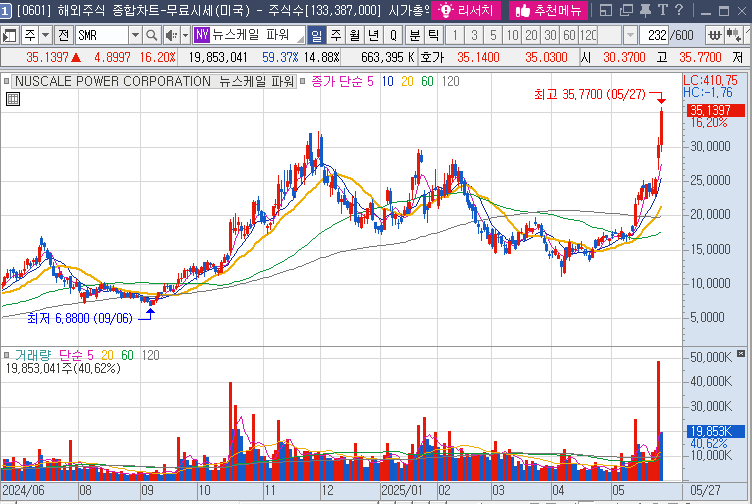Image resolution: width=752 pixels, height=504 pixels.
Task: Click the window layout icon in title bar
Action: (x=605, y=10)
